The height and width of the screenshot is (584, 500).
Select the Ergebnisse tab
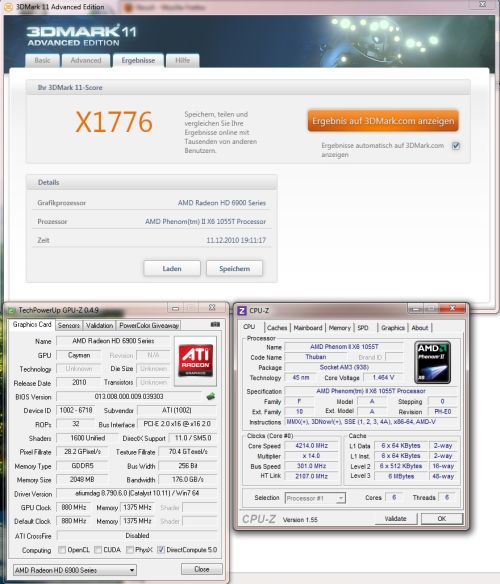(138, 60)
